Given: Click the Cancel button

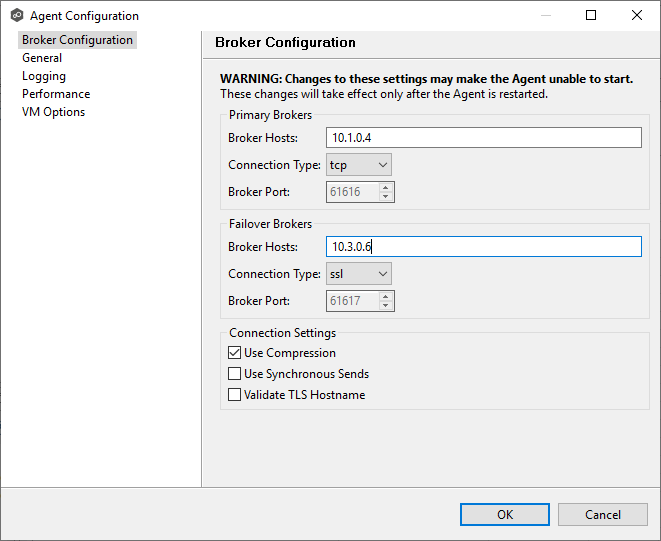Looking at the screenshot, I should coord(602,515).
